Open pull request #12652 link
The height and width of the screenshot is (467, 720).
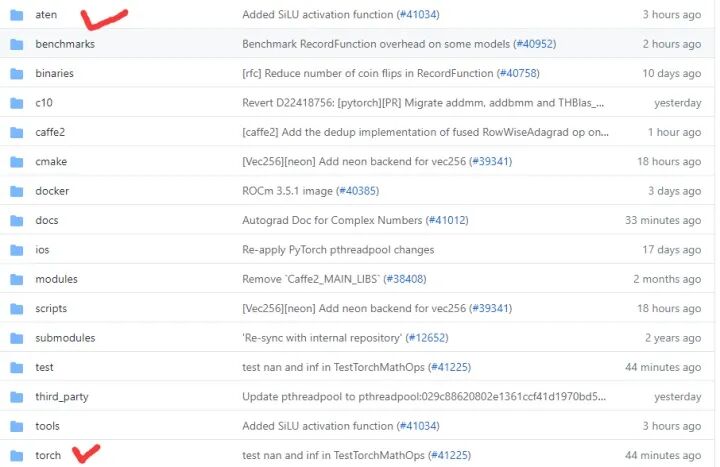[x=427, y=338]
